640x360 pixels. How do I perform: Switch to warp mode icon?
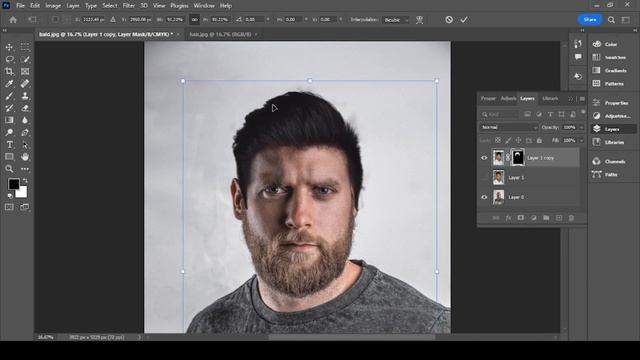[419, 20]
